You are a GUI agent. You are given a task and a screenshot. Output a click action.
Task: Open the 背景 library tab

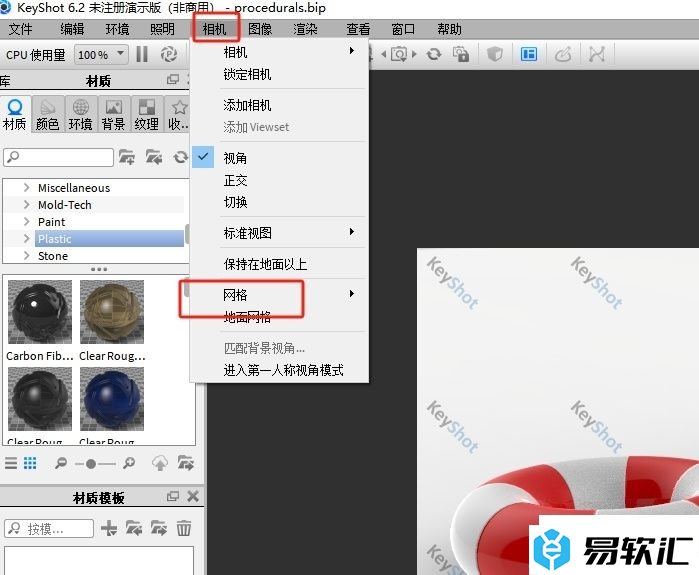(114, 115)
